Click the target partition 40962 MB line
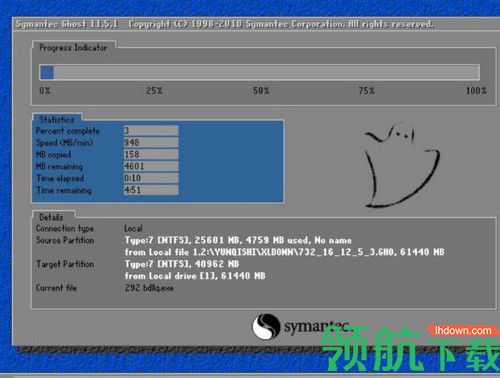500x378 pixels. pyautogui.click(x=182, y=264)
